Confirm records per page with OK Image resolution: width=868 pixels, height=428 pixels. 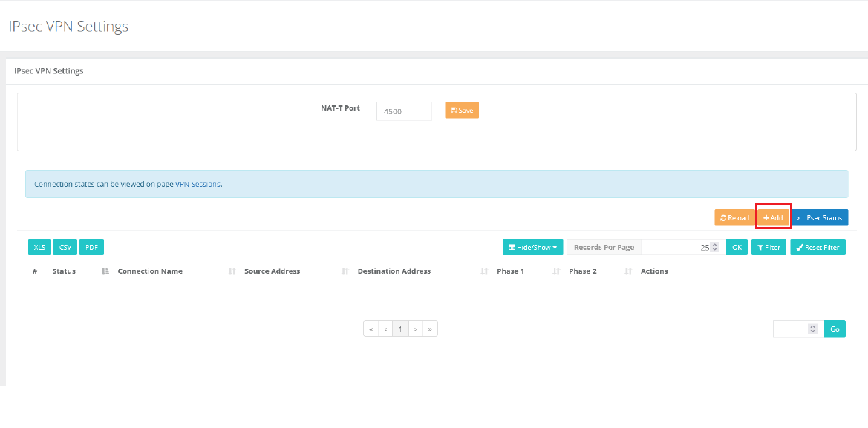736,248
